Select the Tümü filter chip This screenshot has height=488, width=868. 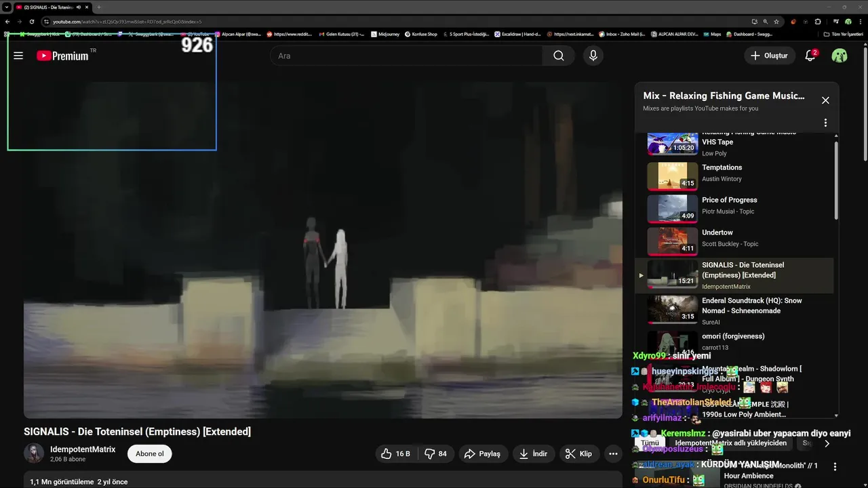click(x=650, y=443)
